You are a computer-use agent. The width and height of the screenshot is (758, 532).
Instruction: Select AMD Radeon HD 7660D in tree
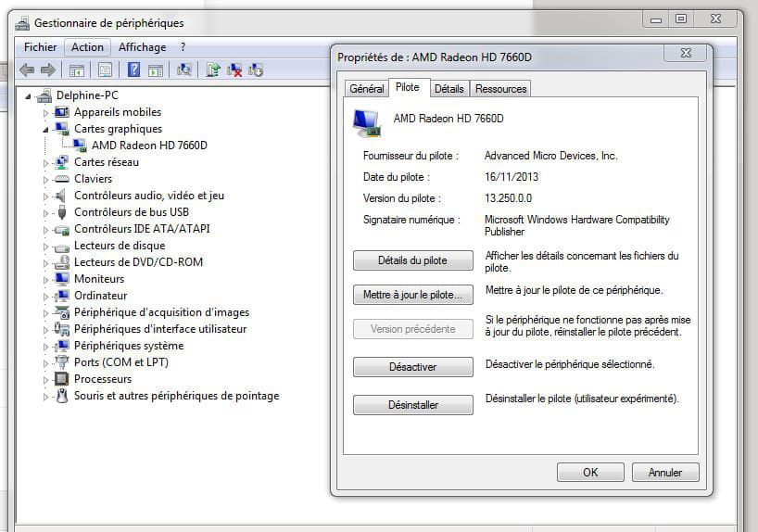click(x=149, y=146)
